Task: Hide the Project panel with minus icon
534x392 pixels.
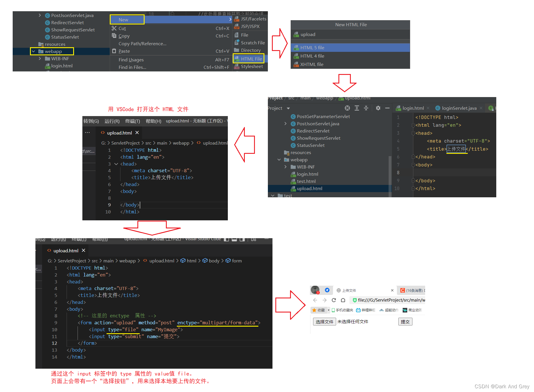Action: 387,108
